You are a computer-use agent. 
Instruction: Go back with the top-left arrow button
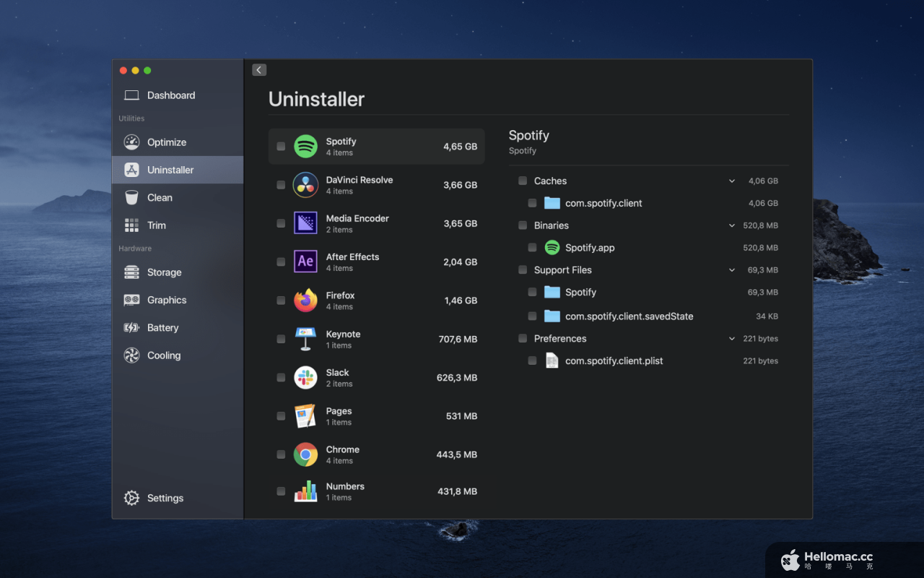point(260,69)
